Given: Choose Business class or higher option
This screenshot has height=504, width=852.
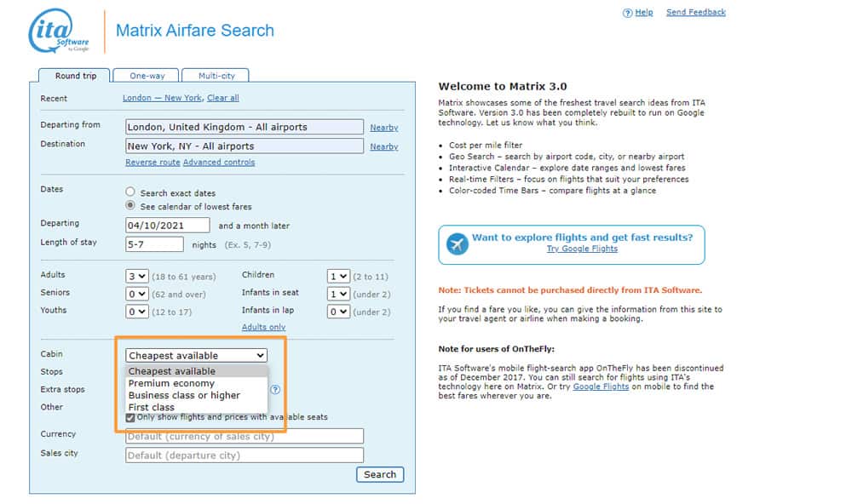Looking at the screenshot, I should point(197,395).
